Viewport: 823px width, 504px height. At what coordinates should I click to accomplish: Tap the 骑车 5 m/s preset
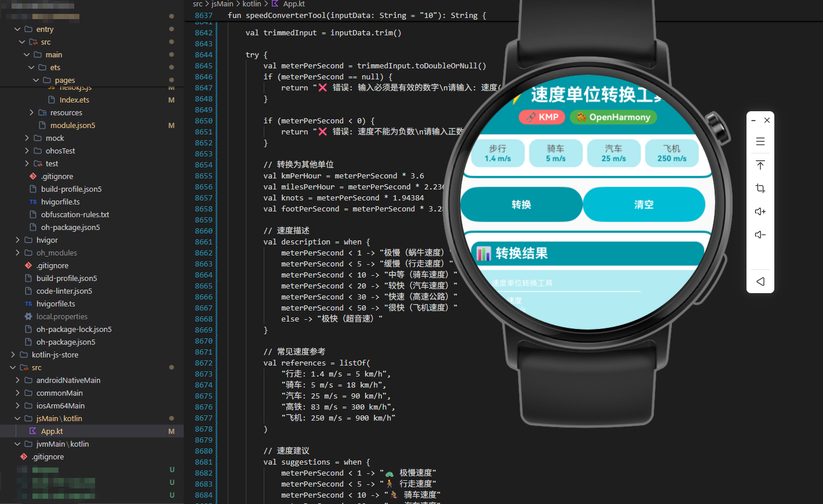(556, 153)
